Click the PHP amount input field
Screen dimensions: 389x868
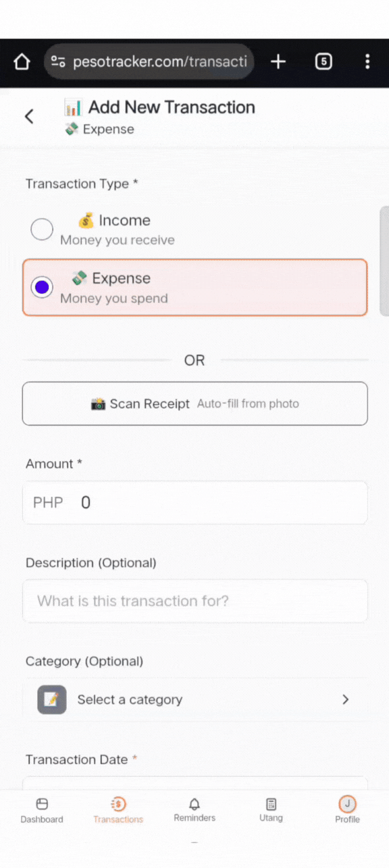(x=194, y=502)
